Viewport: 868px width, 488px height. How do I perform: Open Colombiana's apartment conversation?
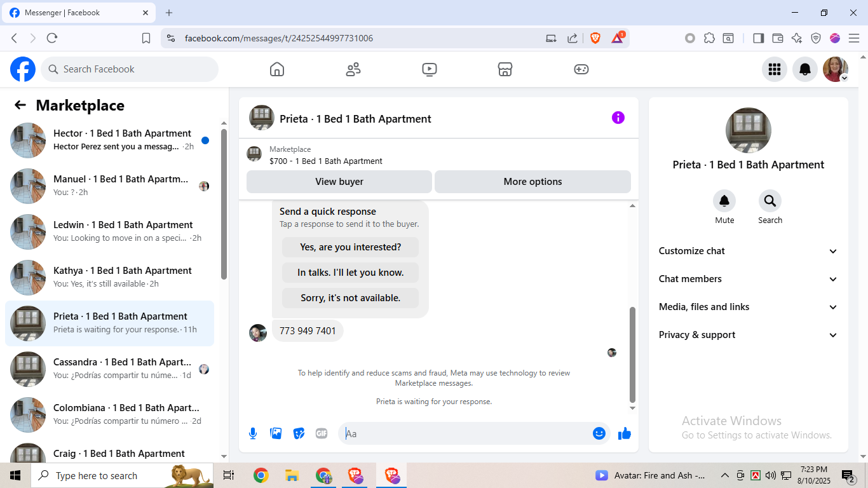(109, 415)
